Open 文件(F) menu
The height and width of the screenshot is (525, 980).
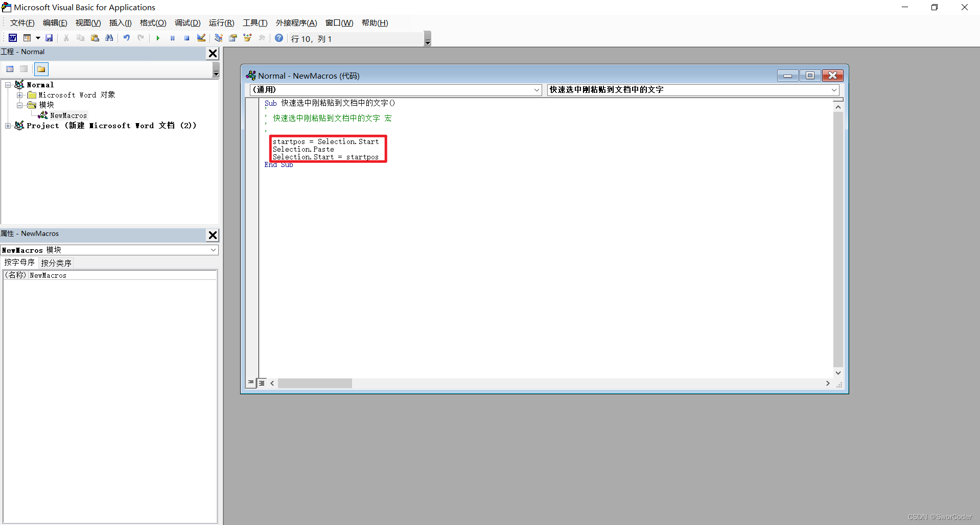[x=22, y=23]
